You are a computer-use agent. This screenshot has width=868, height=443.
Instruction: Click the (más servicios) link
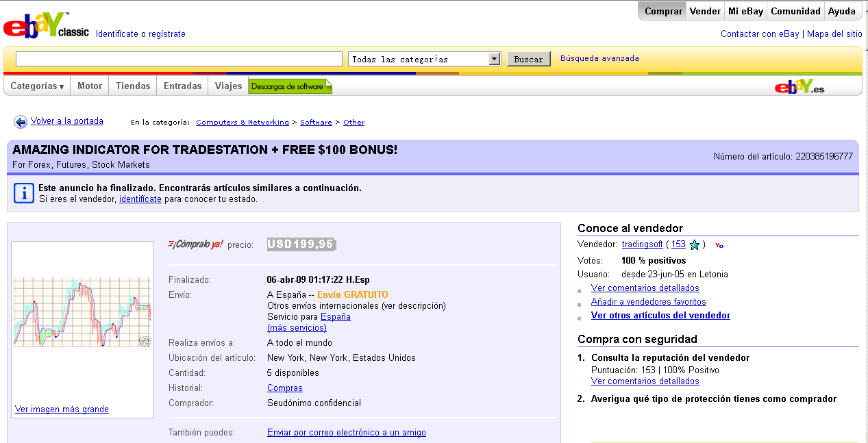tap(297, 328)
